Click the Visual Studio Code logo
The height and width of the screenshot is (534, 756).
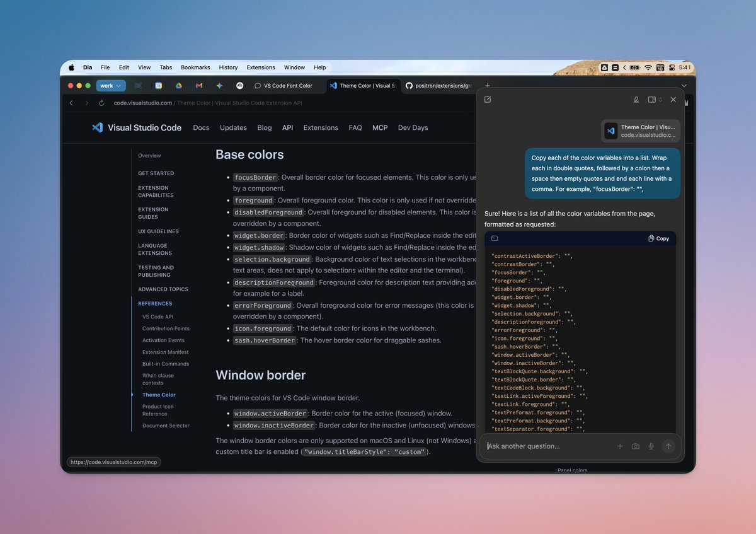click(x=137, y=127)
